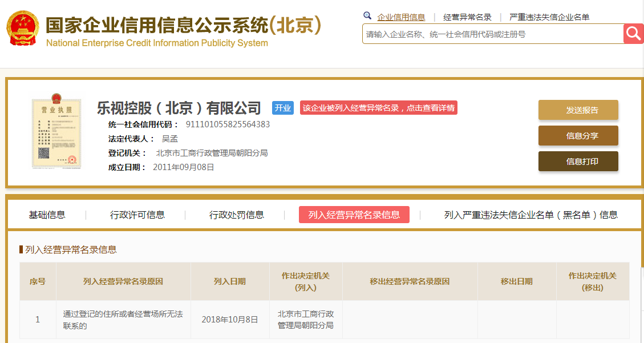Viewport: 644px width, 343px height.
Task: Click the table cell 北京市工商行政管理局朝阳分局
Action: (x=306, y=320)
